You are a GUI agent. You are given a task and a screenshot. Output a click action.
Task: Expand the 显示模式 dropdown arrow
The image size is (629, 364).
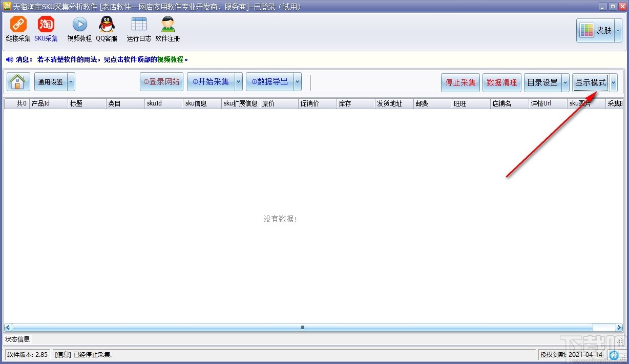614,82
